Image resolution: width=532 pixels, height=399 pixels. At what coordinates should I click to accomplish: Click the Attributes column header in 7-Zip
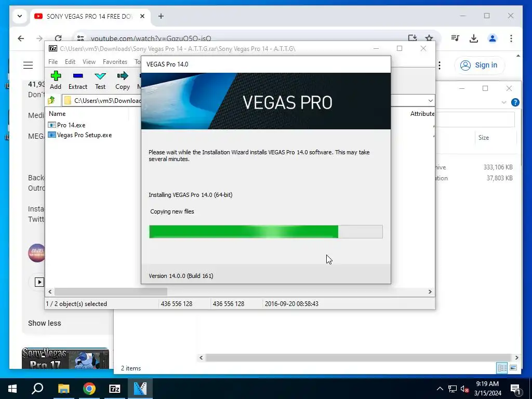[422, 114]
